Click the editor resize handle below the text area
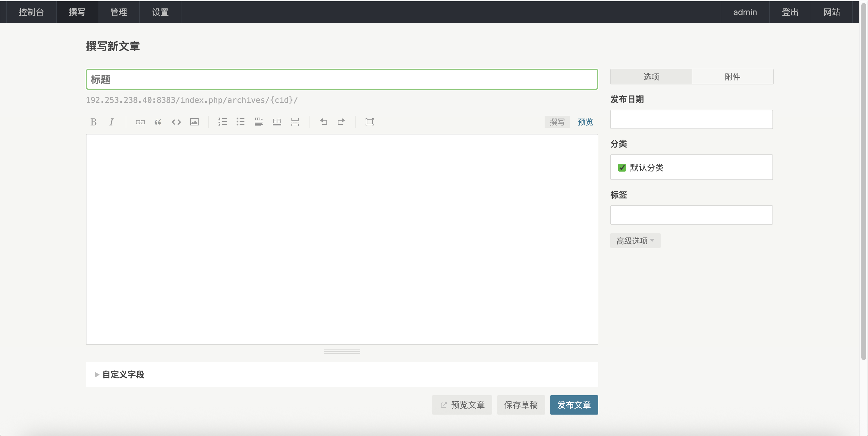 pos(342,351)
